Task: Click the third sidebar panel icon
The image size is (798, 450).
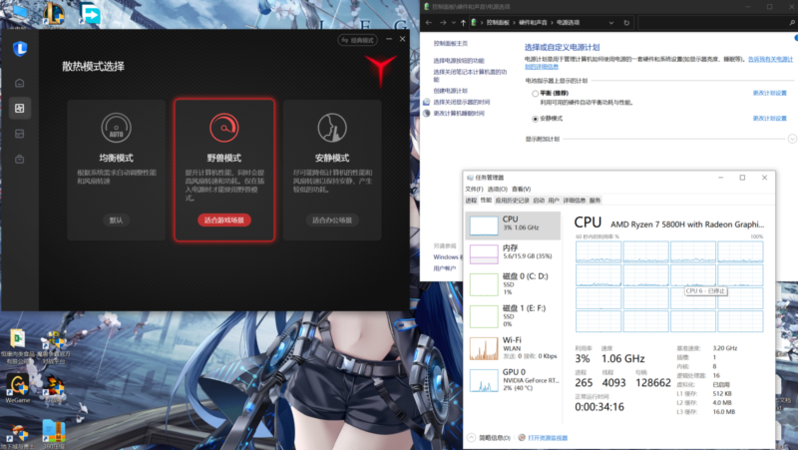Action: [x=20, y=134]
